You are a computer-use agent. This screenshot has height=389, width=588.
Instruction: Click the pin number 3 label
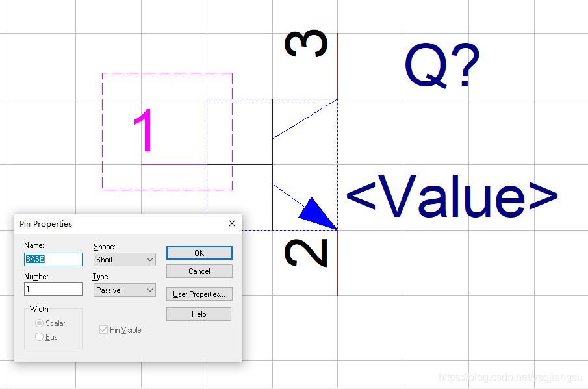pos(306,44)
